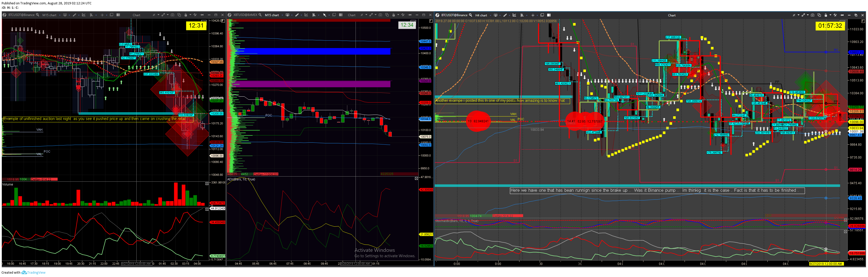868x277 pixels.
Task: Click the camera screenshot icon in left BTCUSDT M15 window
Action: click(173, 15)
